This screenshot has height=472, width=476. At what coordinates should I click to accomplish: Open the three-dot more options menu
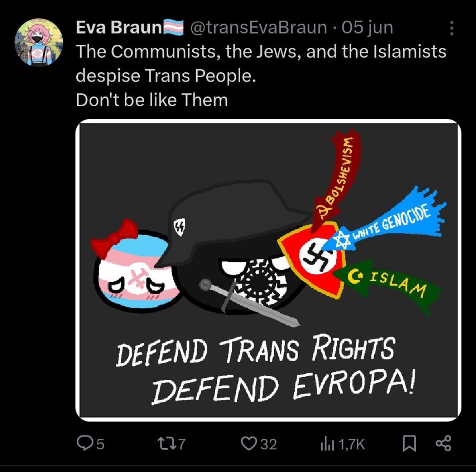(x=452, y=28)
